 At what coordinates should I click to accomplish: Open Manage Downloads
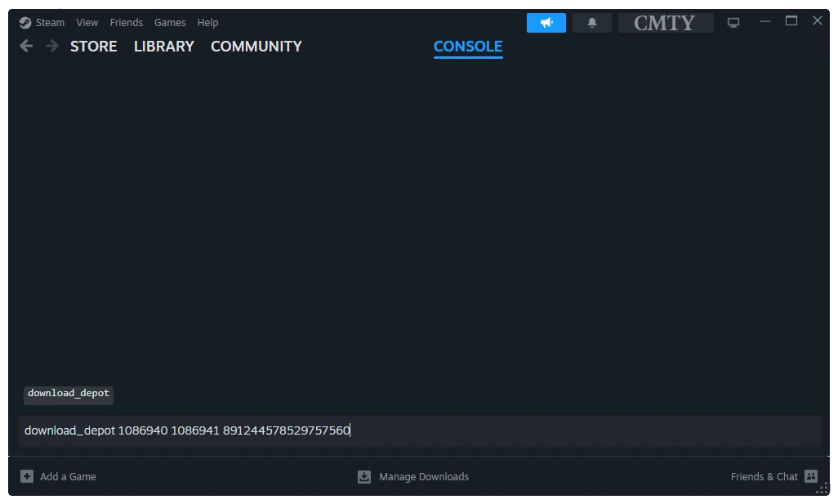424,477
